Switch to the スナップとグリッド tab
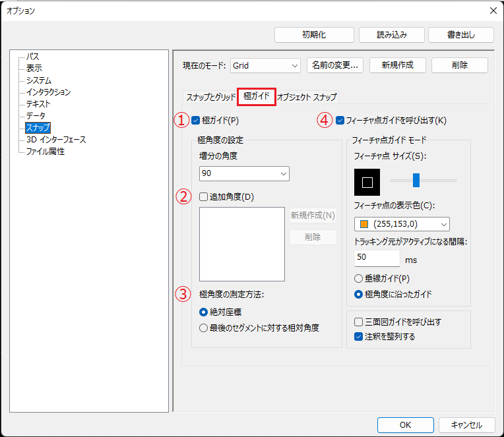This screenshot has width=504, height=437. pyautogui.click(x=210, y=97)
